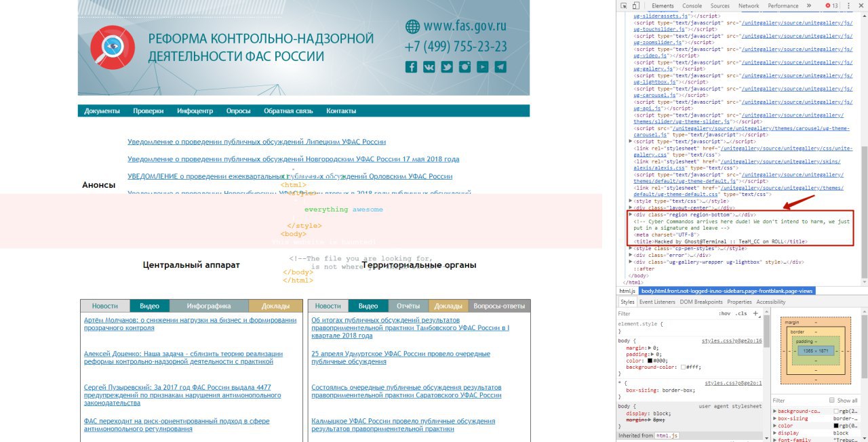868x442 pixels.
Task: Select the Вопросы-ответы tab
Action: (499, 306)
